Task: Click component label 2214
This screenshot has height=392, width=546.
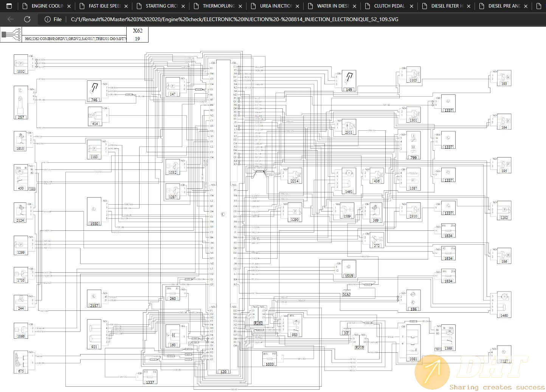Action: coord(295,181)
